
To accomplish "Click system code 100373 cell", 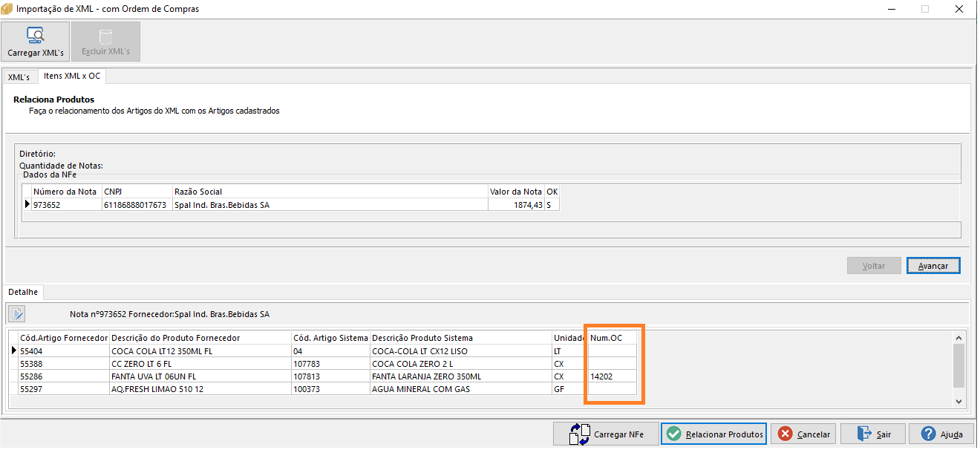I will pyautogui.click(x=330, y=389).
